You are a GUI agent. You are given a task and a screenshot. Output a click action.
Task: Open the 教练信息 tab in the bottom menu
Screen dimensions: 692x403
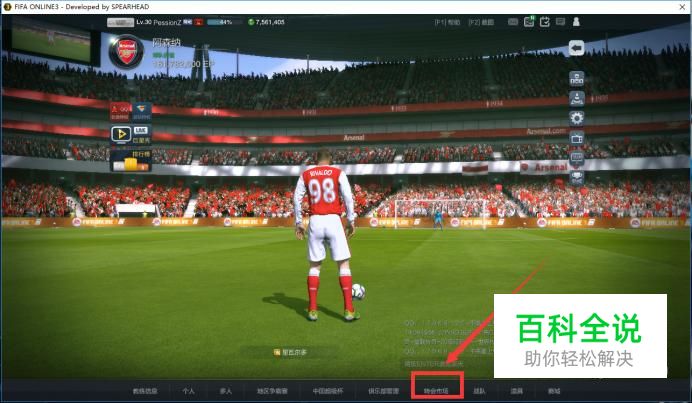click(145, 391)
